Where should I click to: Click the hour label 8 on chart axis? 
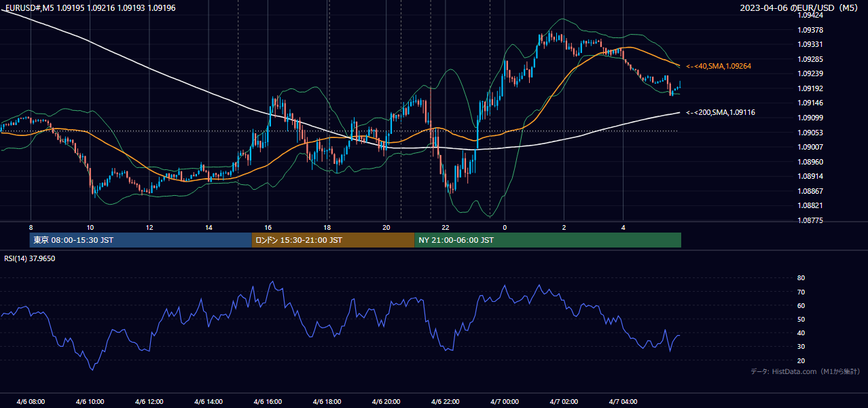(31, 227)
